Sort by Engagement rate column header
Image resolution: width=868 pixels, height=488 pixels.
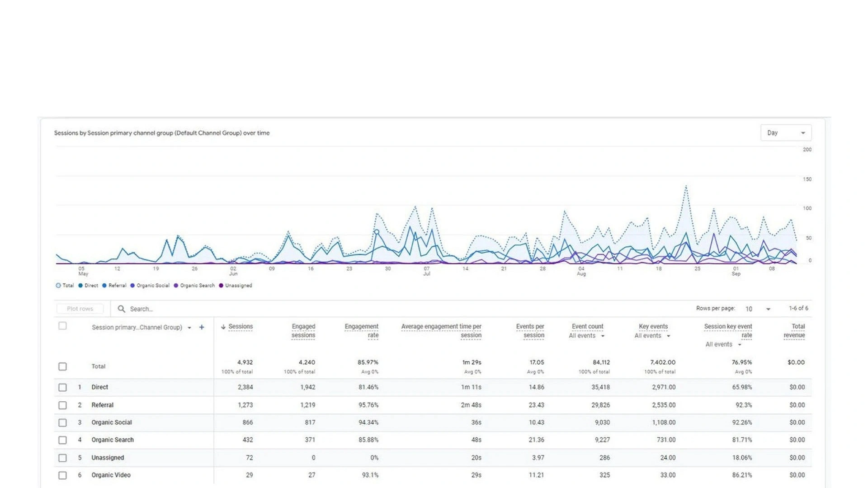click(362, 331)
